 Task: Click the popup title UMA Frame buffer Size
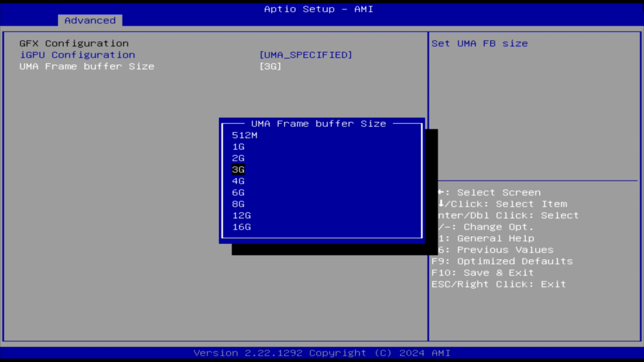(318, 124)
